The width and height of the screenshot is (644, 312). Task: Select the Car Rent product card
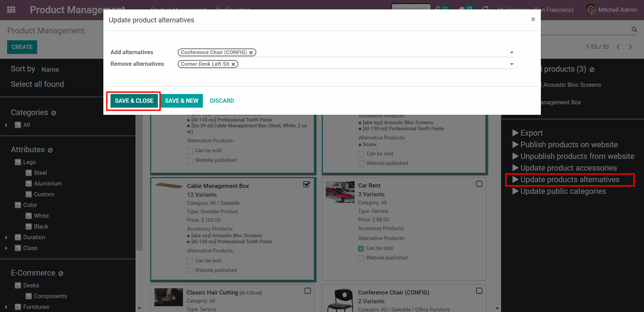pyautogui.click(x=479, y=184)
